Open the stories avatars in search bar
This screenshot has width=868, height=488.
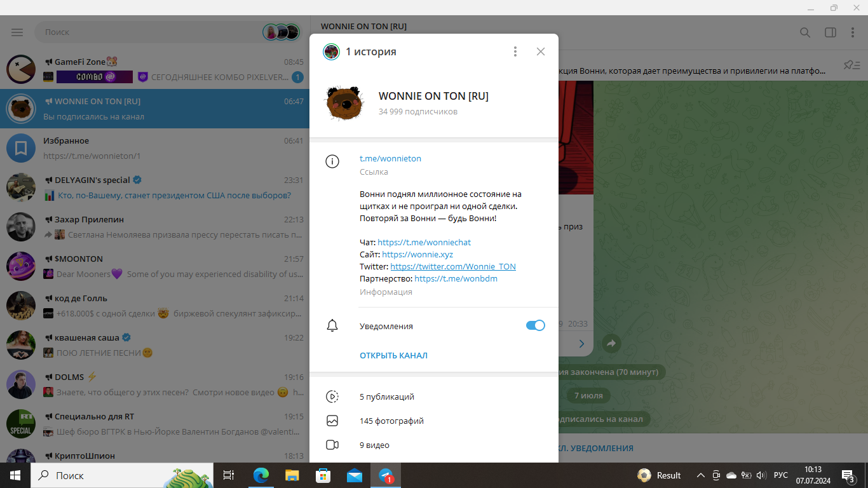point(281,32)
